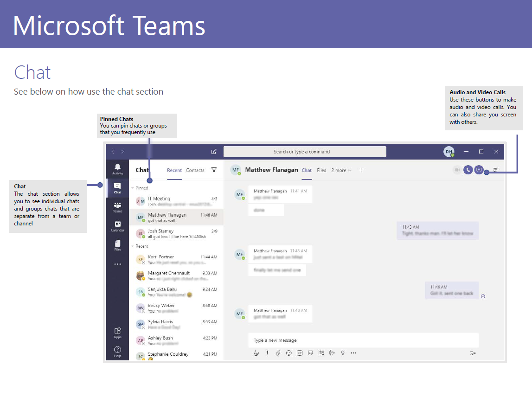The width and height of the screenshot is (532, 410).
Task: Start a video call with Matthew
Action: tap(457, 170)
